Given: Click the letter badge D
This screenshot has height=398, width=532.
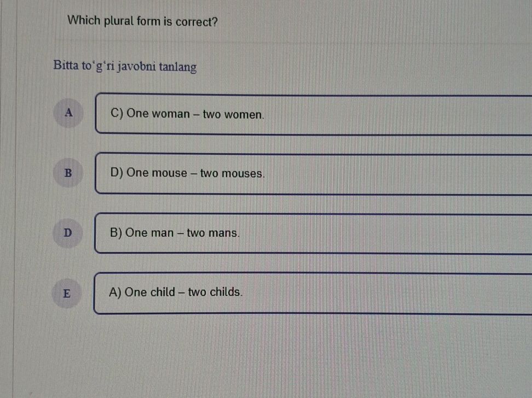Looking at the screenshot, I should [x=68, y=233].
